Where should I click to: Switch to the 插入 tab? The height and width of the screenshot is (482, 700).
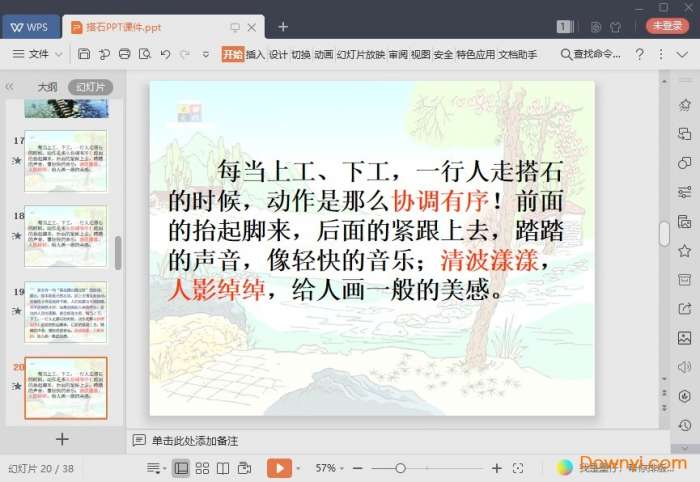255,54
